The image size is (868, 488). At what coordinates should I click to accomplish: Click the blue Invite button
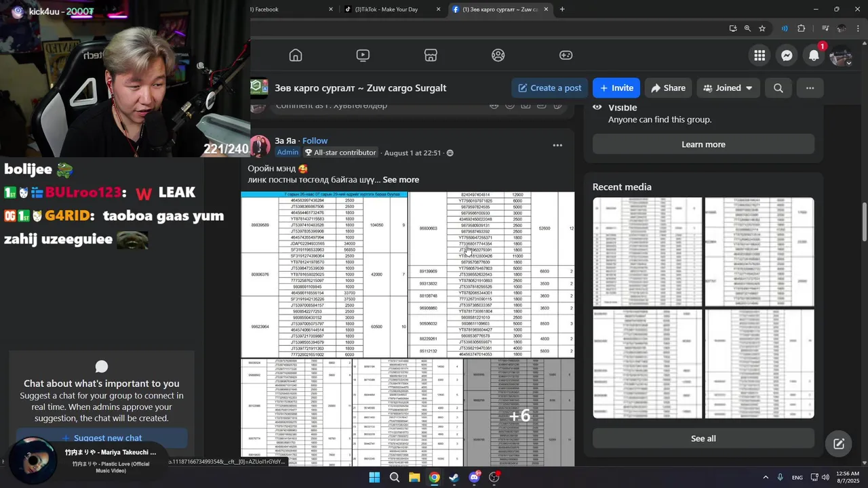(616, 88)
